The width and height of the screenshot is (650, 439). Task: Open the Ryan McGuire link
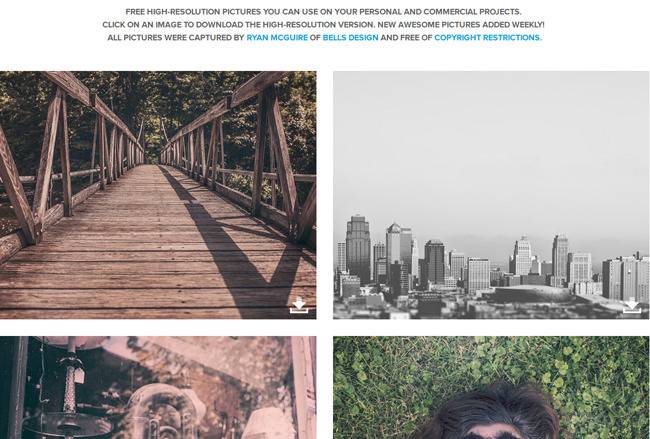(277, 37)
